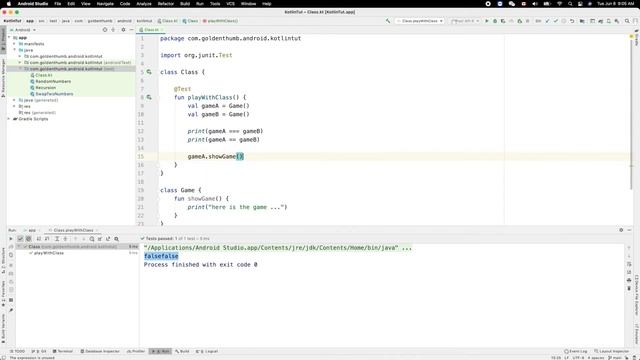Rerun tests with the Run panel play icon
640x360 pixels.
click(x=11, y=239)
